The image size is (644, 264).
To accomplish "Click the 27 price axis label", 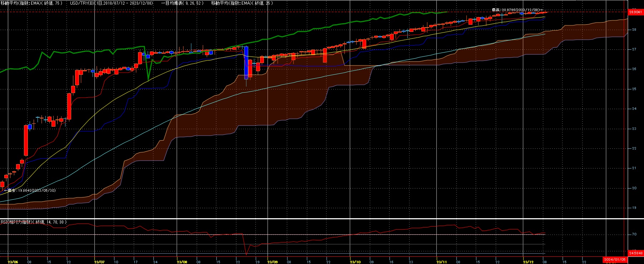I will pos(634,49).
